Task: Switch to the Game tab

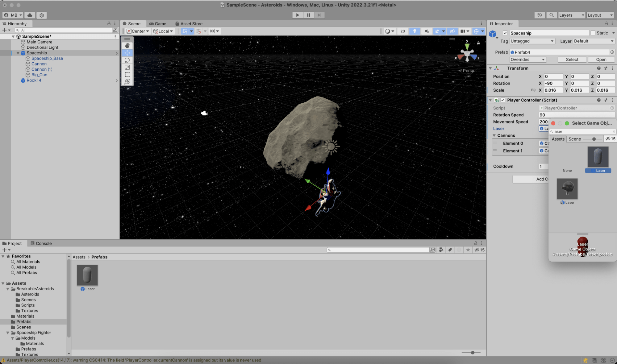Action: (x=158, y=23)
